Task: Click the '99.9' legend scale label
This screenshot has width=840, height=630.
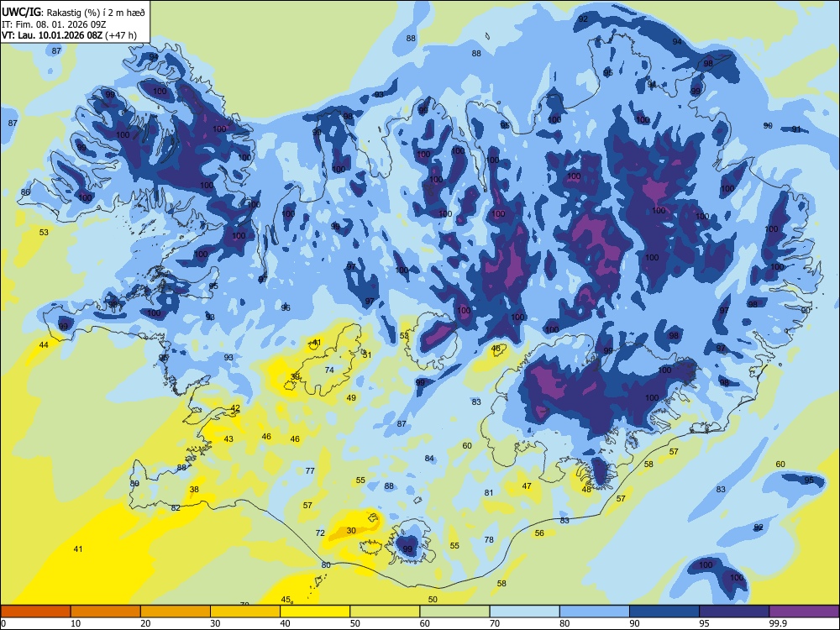Action: point(778,623)
